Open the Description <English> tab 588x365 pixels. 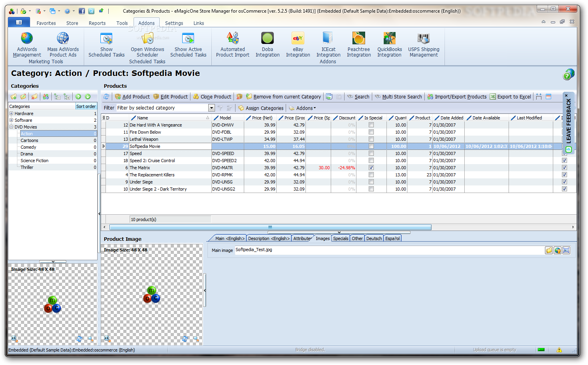(x=269, y=238)
